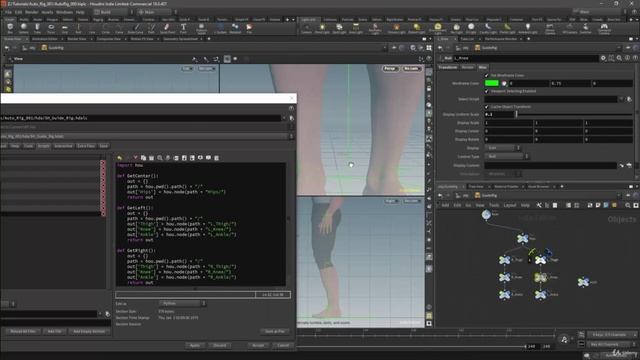
Task: Click file browse icon beside library path
Action: click(291, 118)
